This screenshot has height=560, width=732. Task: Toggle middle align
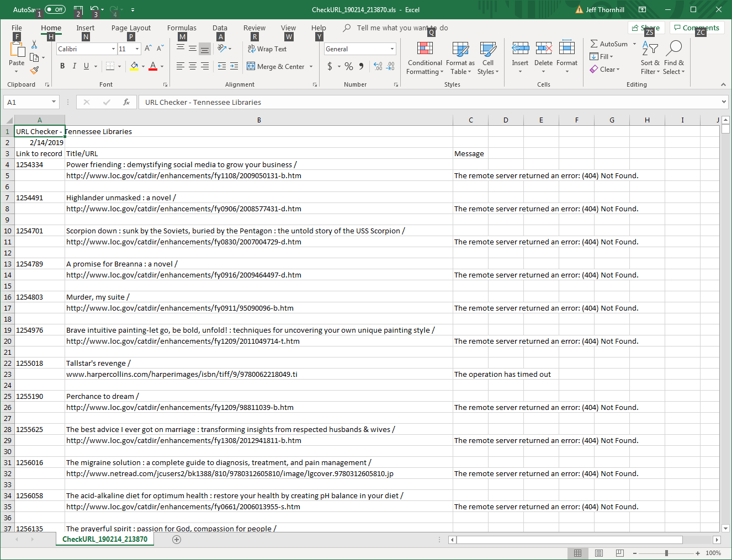coord(193,49)
